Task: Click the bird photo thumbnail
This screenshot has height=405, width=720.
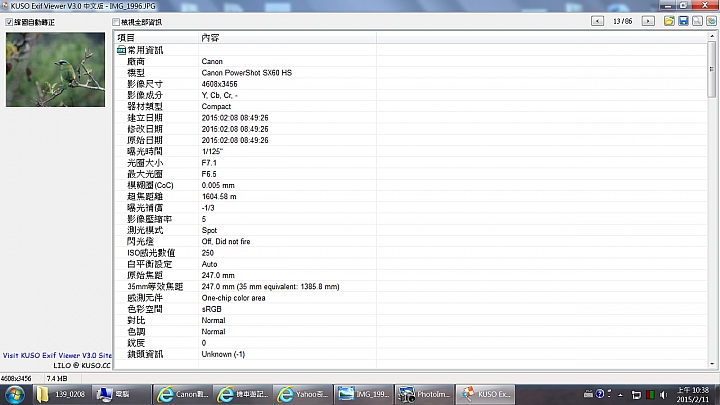Action: point(55,69)
